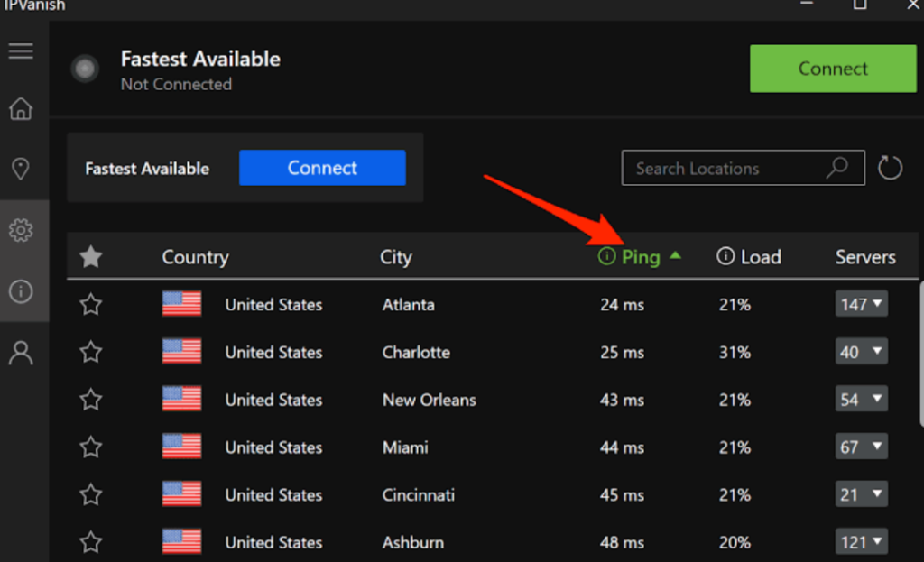This screenshot has height=562, width=924.
Task: Click the 24 ms ping value
Action: click(x=623, y=305)
